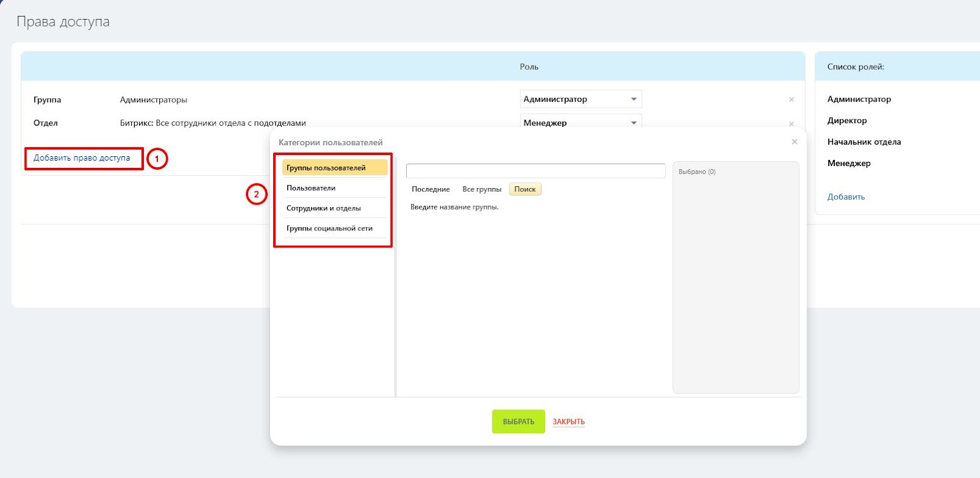
Task: Delete the Отдел Битрикс access row
Action: [791, 124]
